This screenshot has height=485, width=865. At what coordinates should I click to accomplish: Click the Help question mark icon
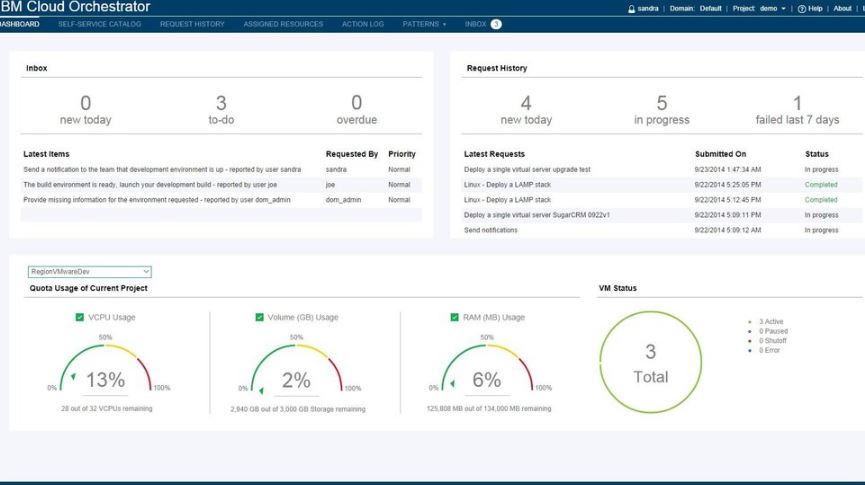coord(802,9)
